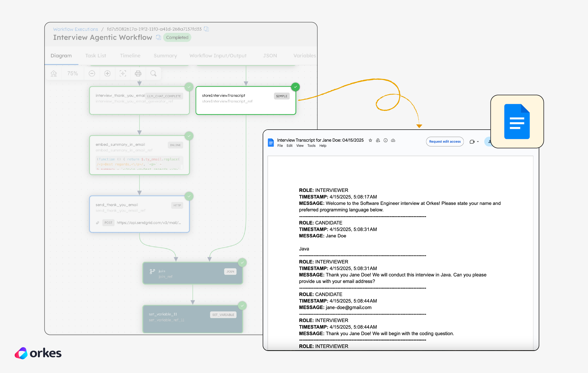Open the Timeline tab
This screenshot has width=588, height=373.
coord(130,56)
